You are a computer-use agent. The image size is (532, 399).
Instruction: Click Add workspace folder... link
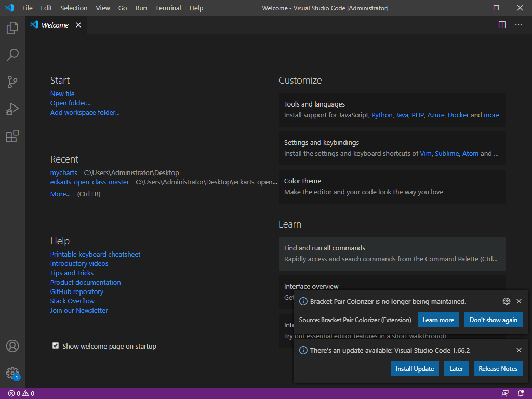(x=85, y=112)
